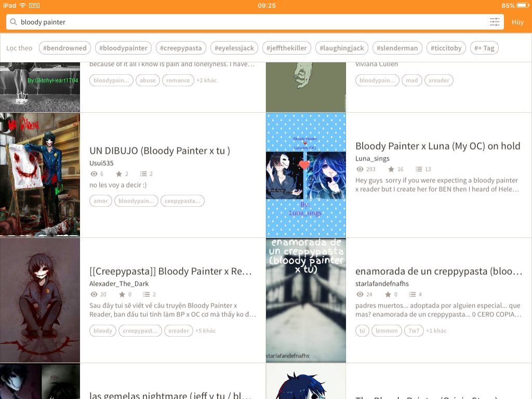Tap the Wi-Fi status icon
This screenshot has height=399, width=532.
[23, 5]
